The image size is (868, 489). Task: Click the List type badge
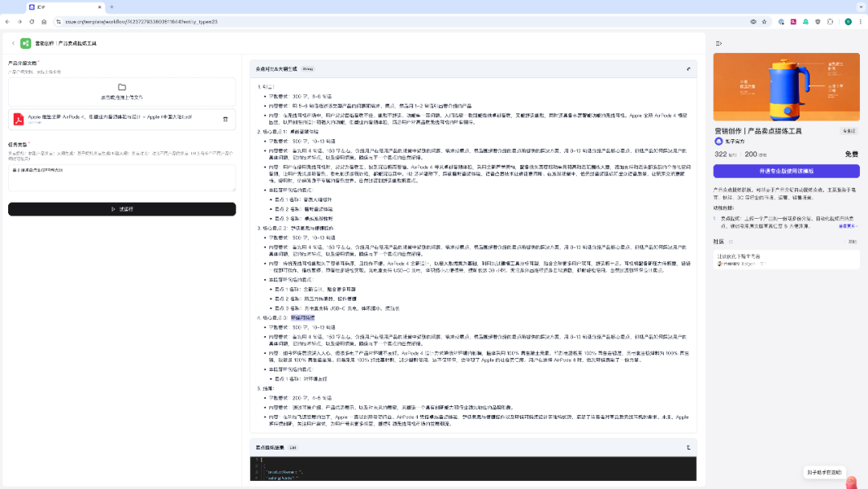coord(293,447)
